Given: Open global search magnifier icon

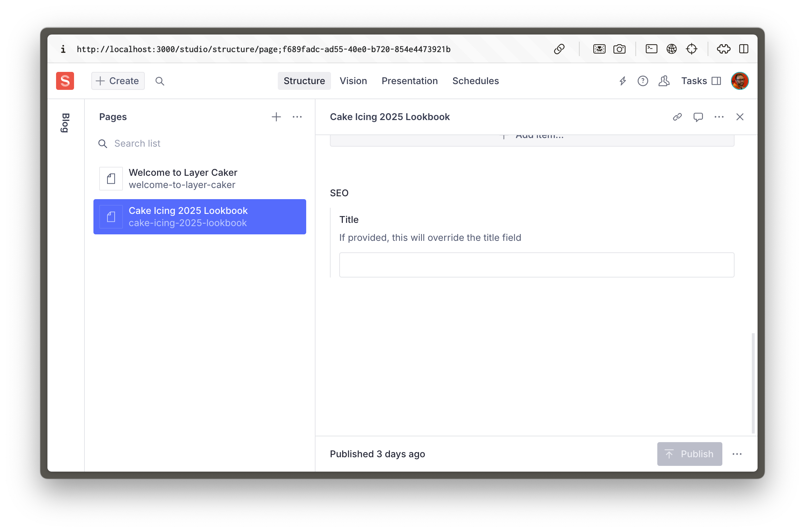Looking at the screenshot, I should (160, 81).
